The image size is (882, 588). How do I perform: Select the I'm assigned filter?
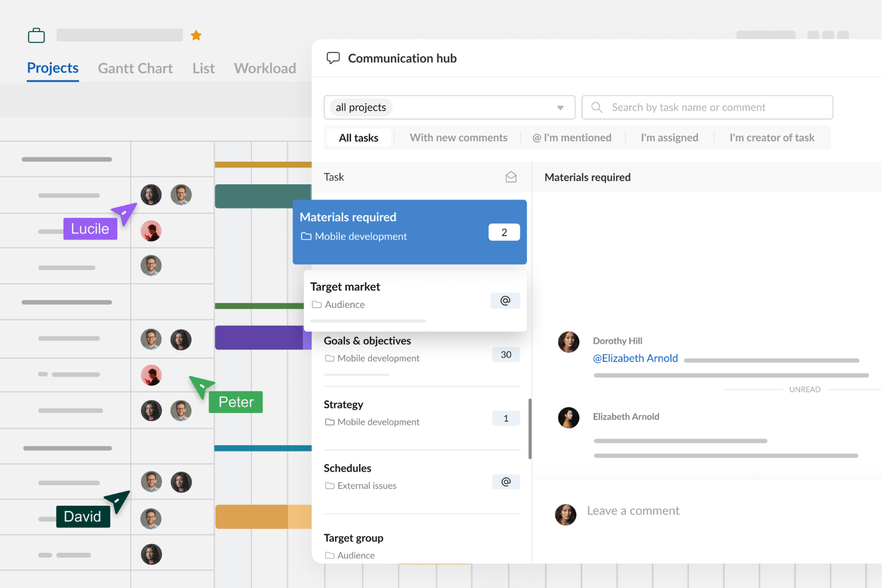point(669,138)
